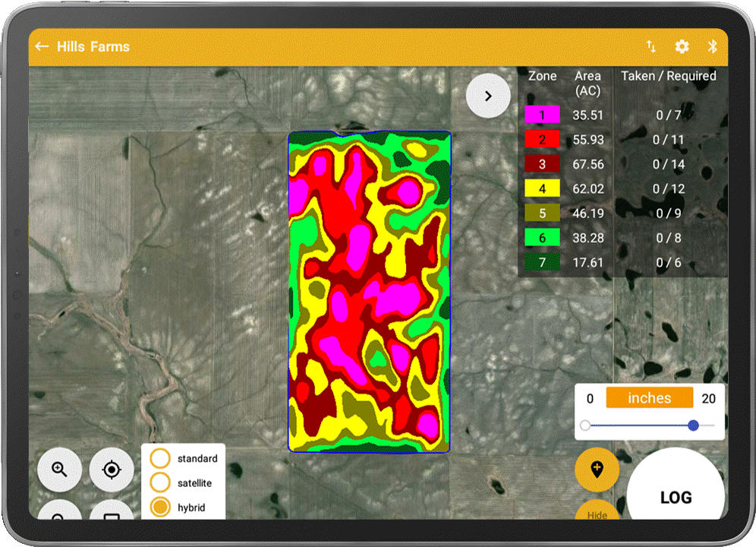Select the standard map type
Screen dimensions: 756x547
click(160, 459)
